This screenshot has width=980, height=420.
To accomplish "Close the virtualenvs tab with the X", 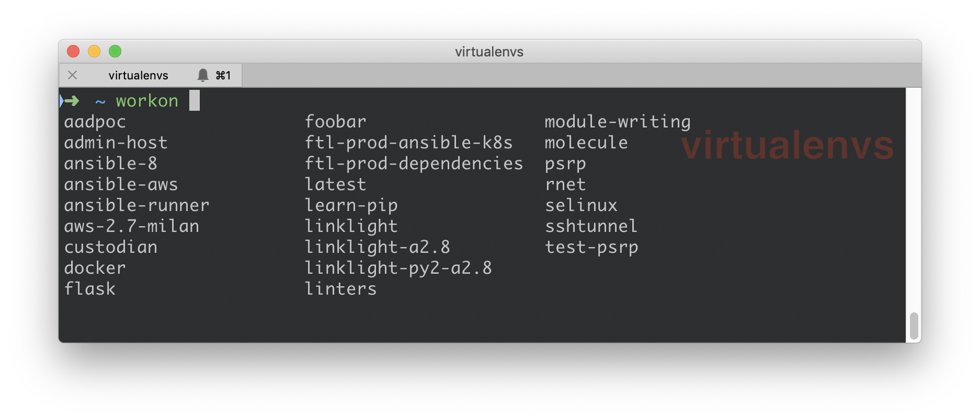I will (x=73, y=75).
